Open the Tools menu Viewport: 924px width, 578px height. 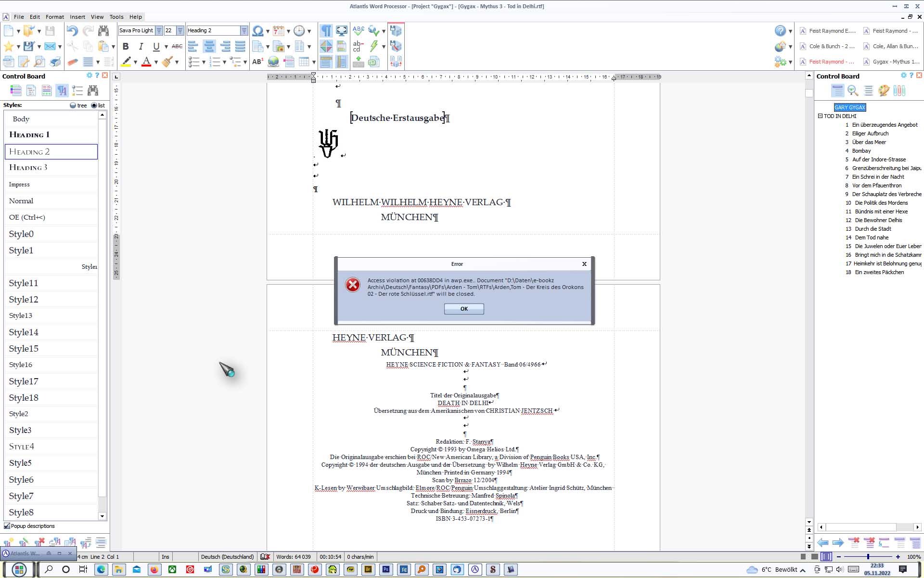(116, 16)
